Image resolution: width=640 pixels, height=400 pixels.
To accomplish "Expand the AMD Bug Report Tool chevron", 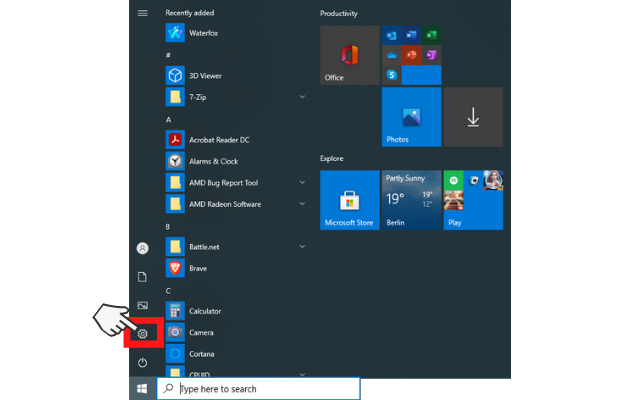I will coord(302,183).
